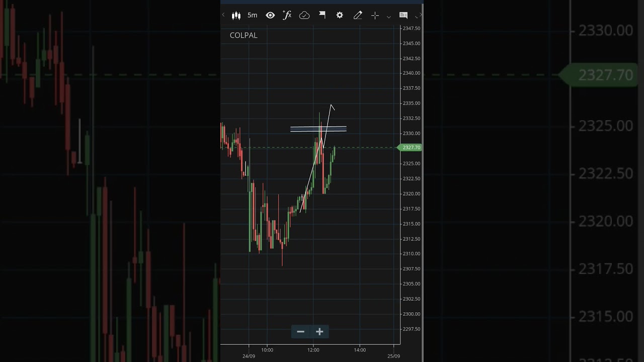This screenshot has height=362, width=644.
Task: Click the 14:00 time axis label
Action: click(360, 350)
